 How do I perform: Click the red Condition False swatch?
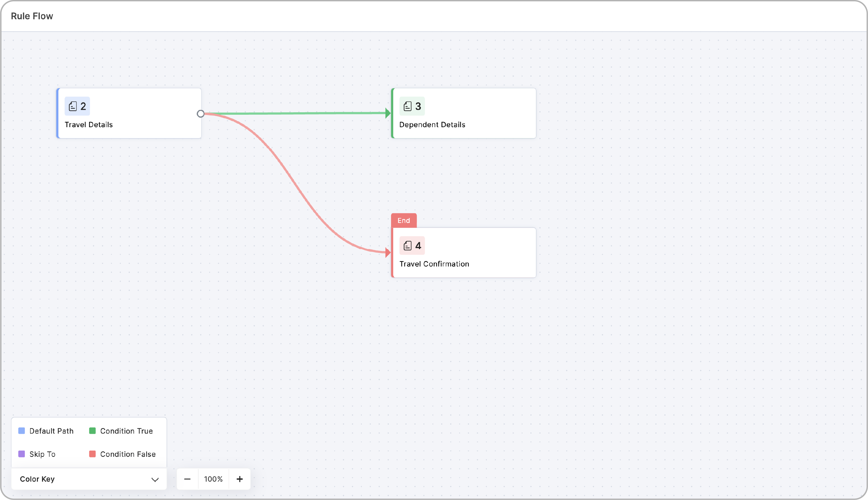(92, 454)
